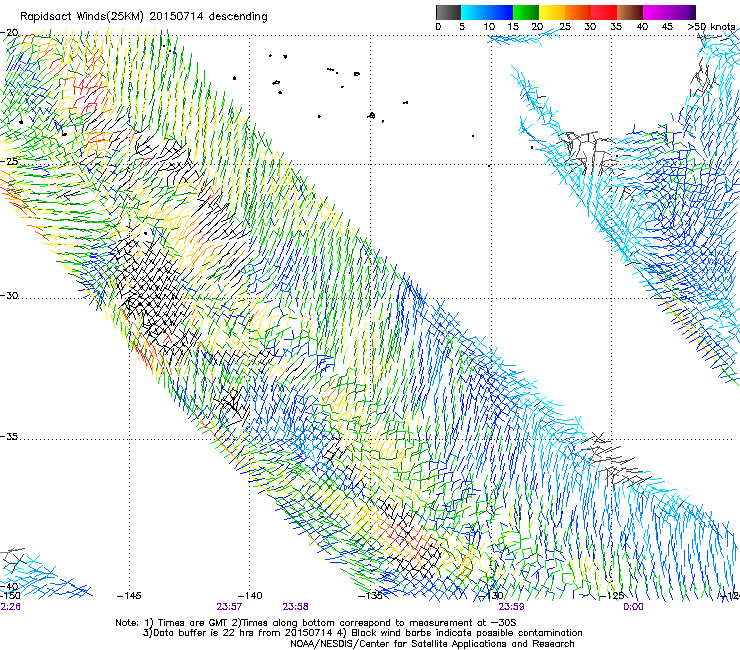Click the '10' legend value
This screenshot has width=740, height=650.
point(489,27)
